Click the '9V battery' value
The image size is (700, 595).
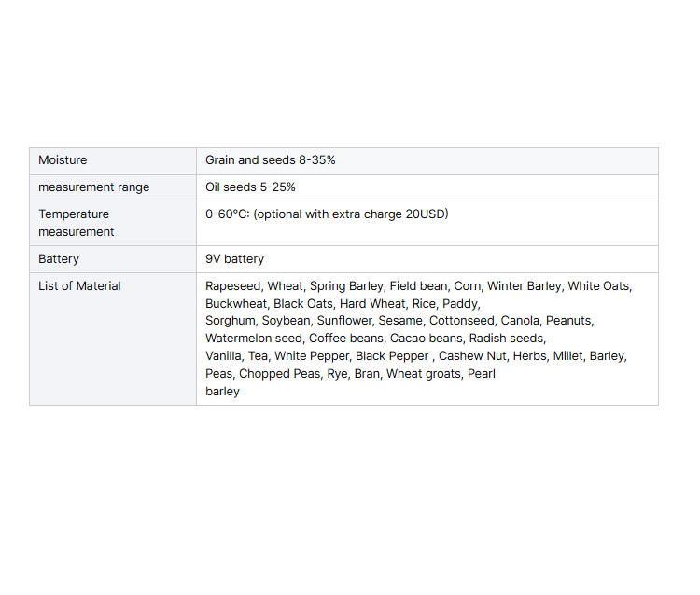point(234,259)
